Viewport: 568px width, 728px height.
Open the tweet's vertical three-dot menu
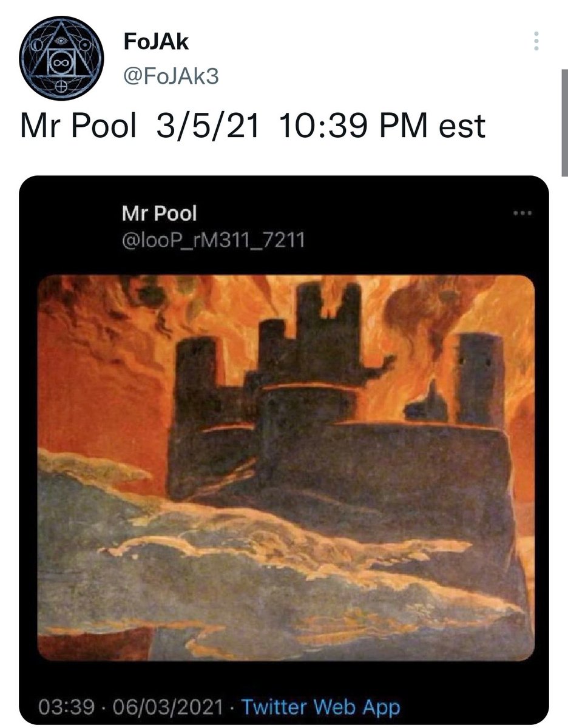click(x=535, y=41)
